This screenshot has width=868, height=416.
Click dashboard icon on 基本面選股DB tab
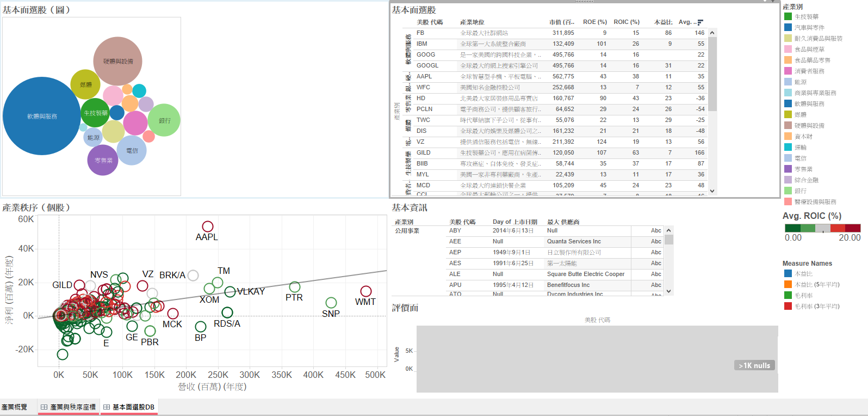107,407
